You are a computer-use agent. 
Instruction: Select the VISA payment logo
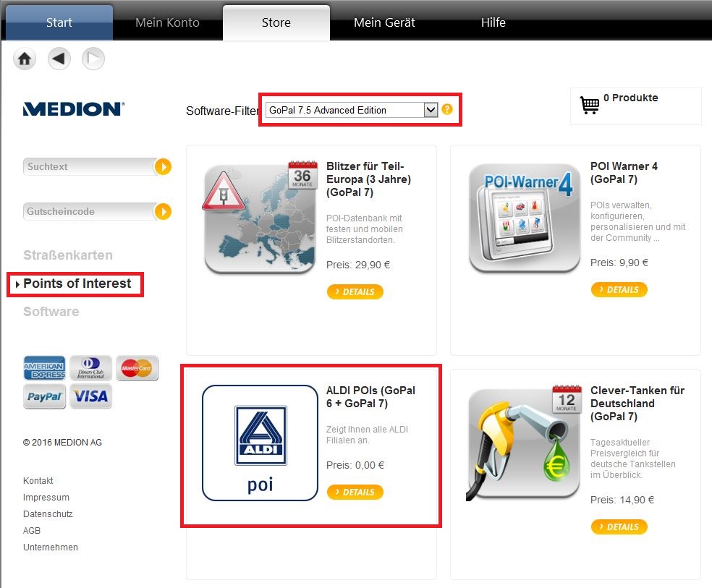click(91, 396)
